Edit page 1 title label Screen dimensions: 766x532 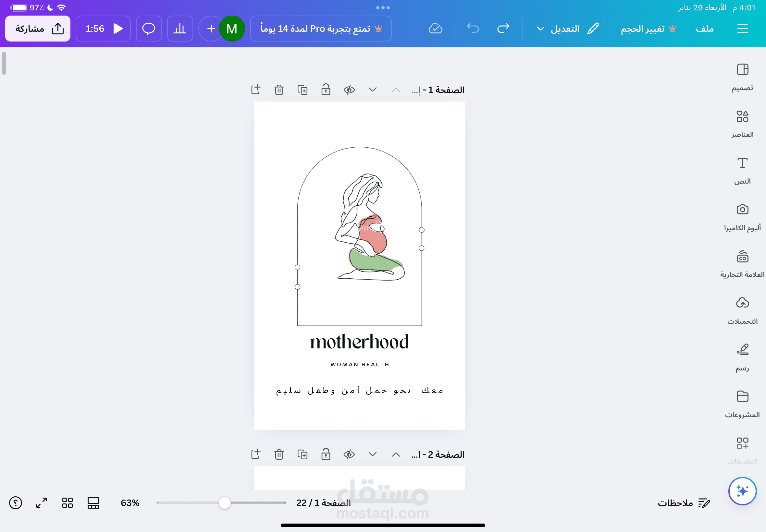[x=438, y=90]
